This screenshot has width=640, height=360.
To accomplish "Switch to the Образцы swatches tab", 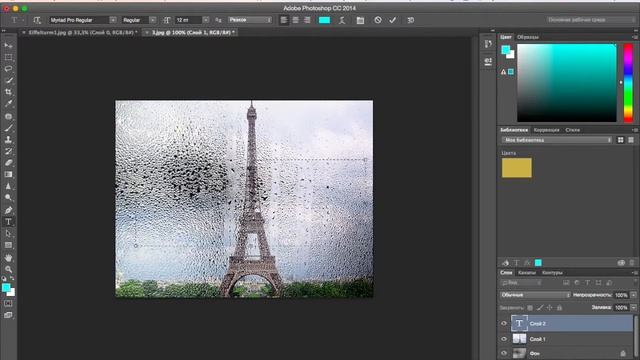I will point(528,37).
